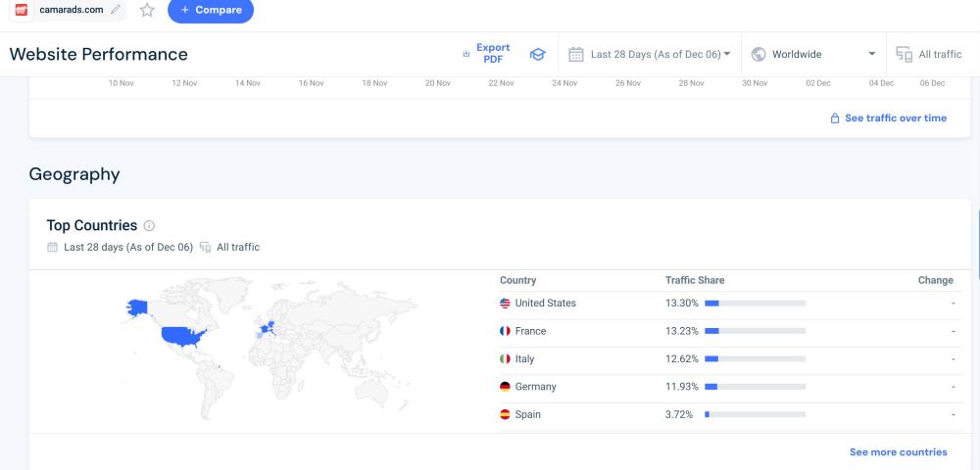Open See traffic over time link
980x470 pixels.
point(896,118)
